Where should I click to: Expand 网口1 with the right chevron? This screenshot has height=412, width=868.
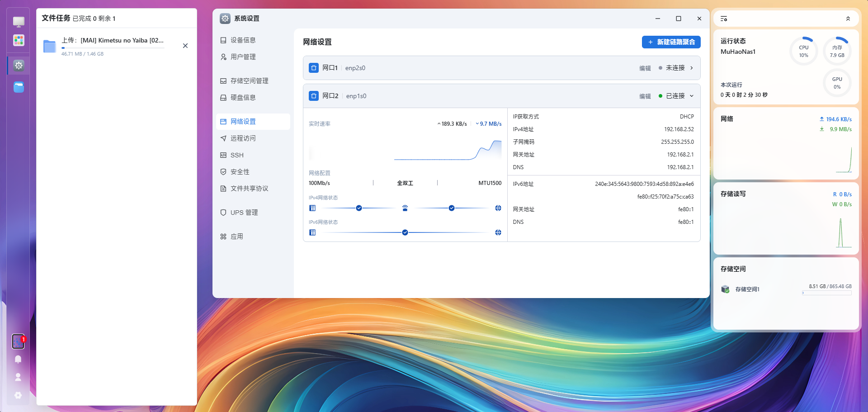tap(692, 68)
